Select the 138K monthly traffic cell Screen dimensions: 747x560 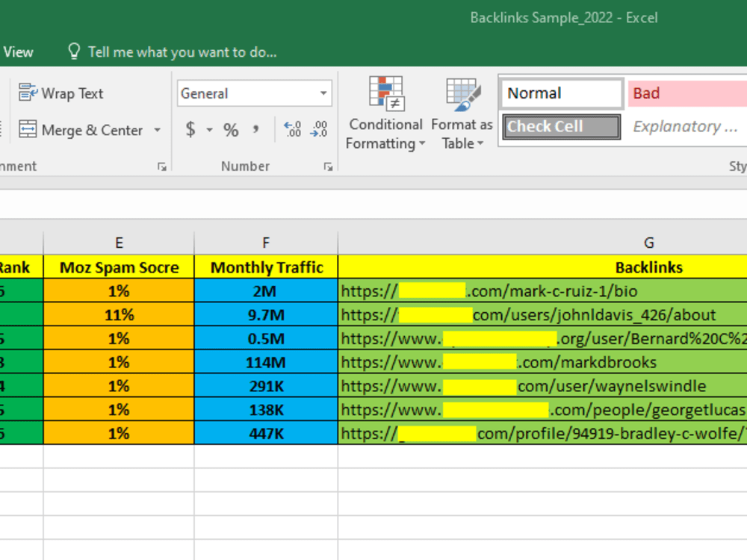click(x=267, y=410)
